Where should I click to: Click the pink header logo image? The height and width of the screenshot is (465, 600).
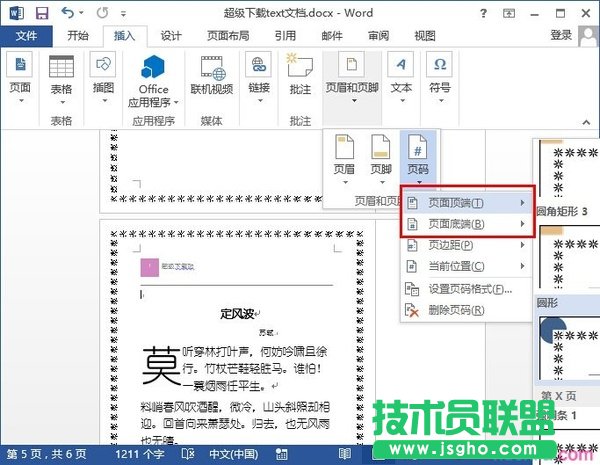tap(150, 267)
